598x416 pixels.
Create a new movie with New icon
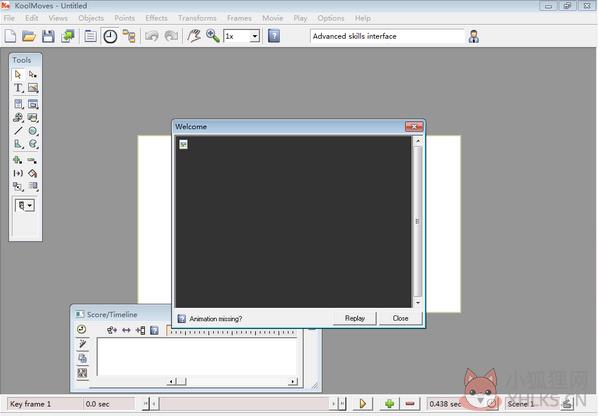click(x=10, y=36)
